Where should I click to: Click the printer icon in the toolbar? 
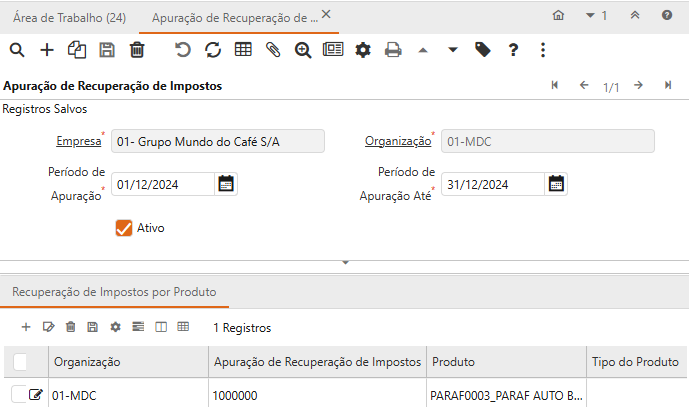pyautogui.click(x=393, y=50)
